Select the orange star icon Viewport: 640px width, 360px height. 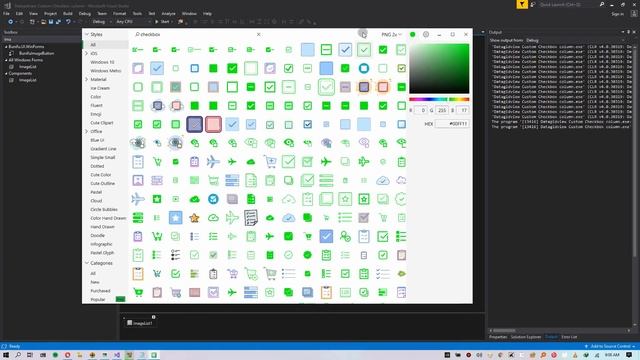pyautogui.click(x=194, y=218)
